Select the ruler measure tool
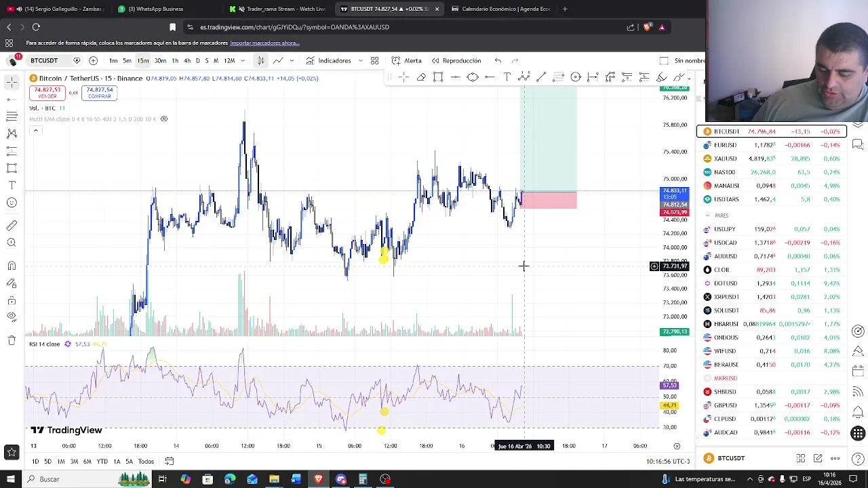This screenshot has width=868, height=488. 12,225
